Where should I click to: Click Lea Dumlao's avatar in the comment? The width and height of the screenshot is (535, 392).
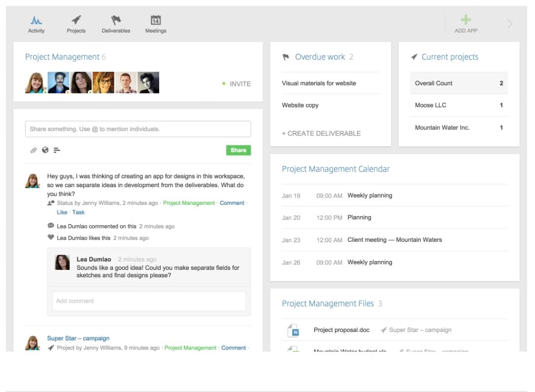click(63, 262)
